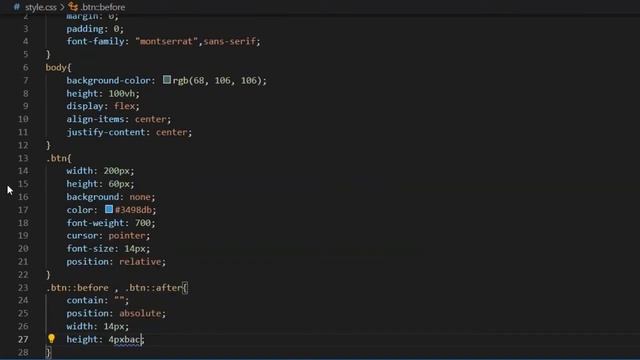Click the closing brace on line 28
640x360 pixels.
[x=48, y=352]
